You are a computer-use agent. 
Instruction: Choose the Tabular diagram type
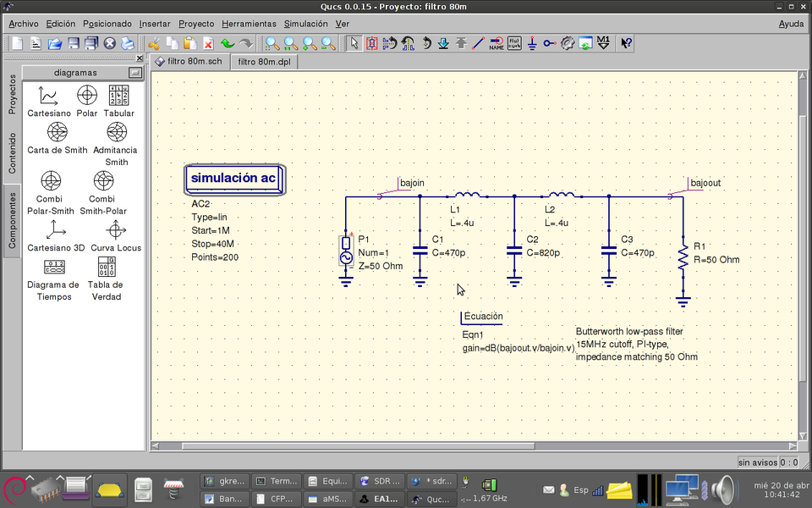[118, 102]
